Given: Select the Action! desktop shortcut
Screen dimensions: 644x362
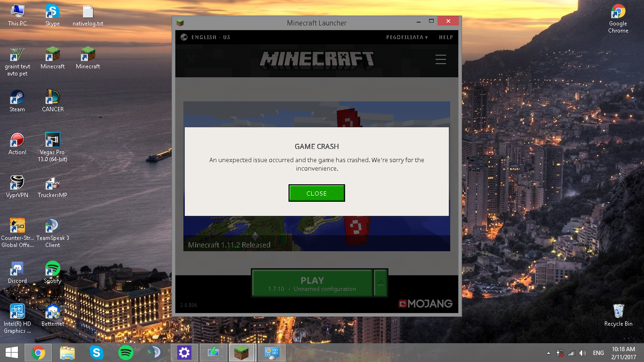Looking at the screenshot, I should [17, 144].
